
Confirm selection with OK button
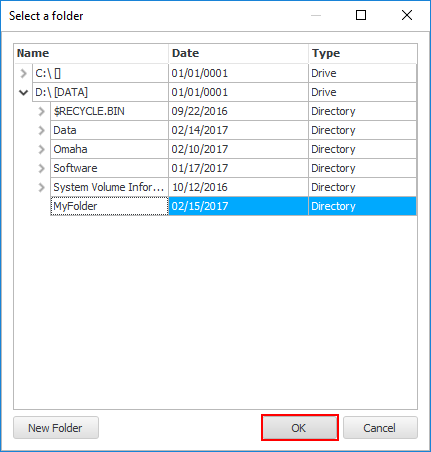click(300, 428)
